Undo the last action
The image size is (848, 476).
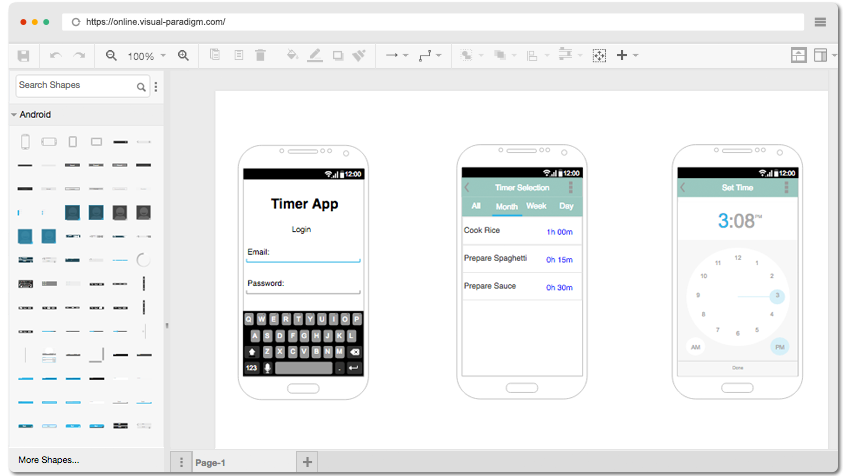click(55, 56)
